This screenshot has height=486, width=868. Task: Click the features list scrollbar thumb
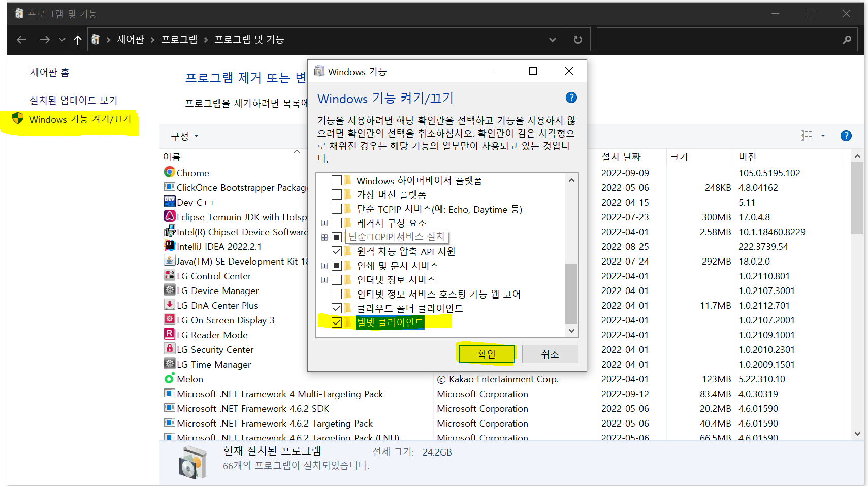pos(571,293)
